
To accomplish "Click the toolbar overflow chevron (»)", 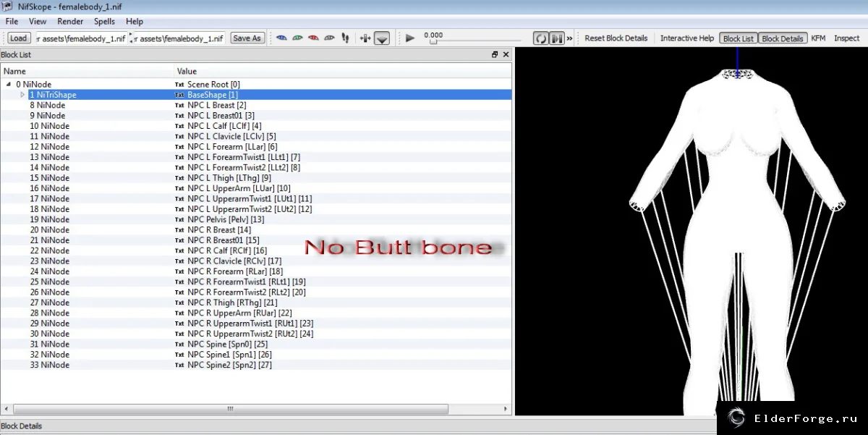I will coord(569,38).
